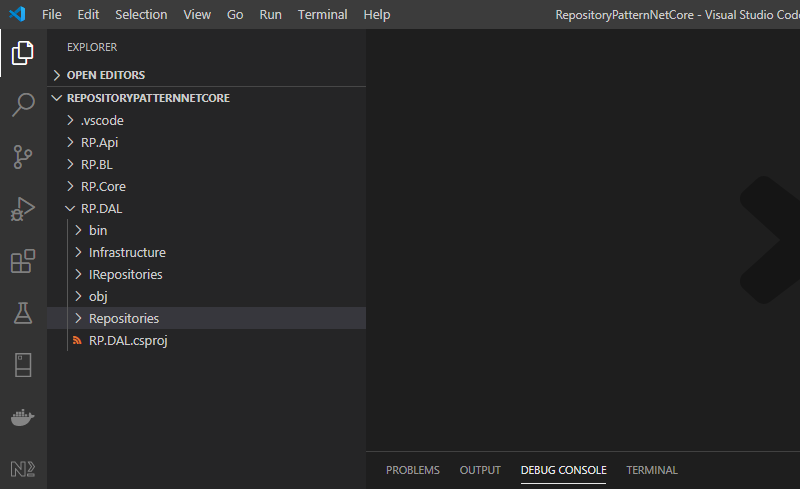Viewport: 800px width, 489px height.
Task: Open the Docker view icon
Action: pos(22,417)
